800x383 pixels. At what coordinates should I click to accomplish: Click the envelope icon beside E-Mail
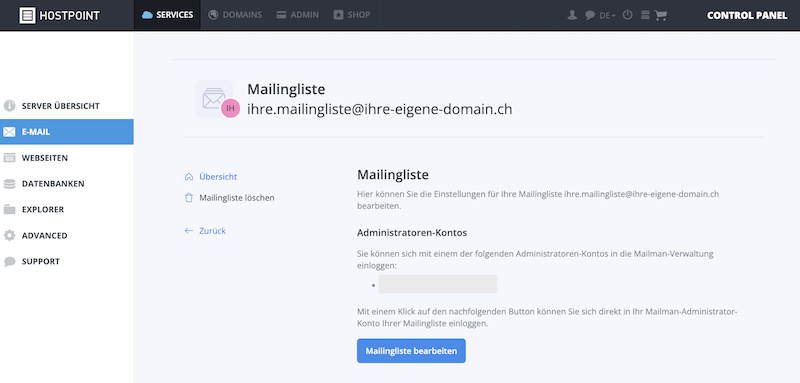click(9, 133)
